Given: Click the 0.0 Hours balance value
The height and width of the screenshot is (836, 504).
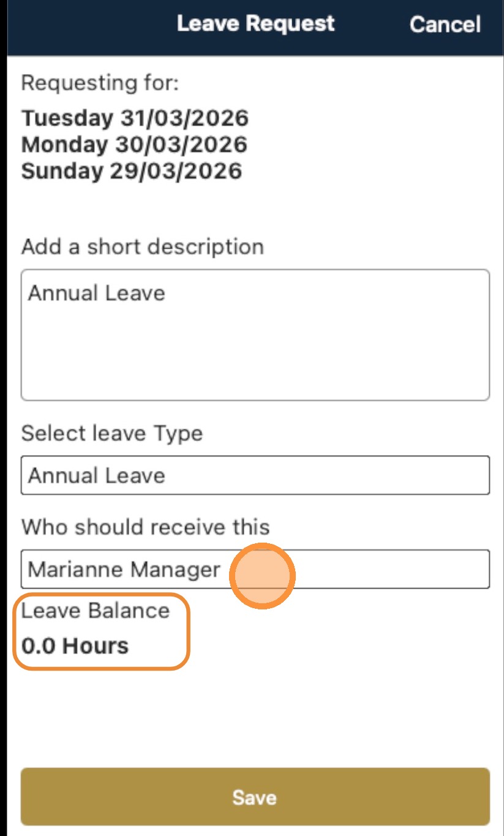Looking at the screenshot, I should coord(75,646).
